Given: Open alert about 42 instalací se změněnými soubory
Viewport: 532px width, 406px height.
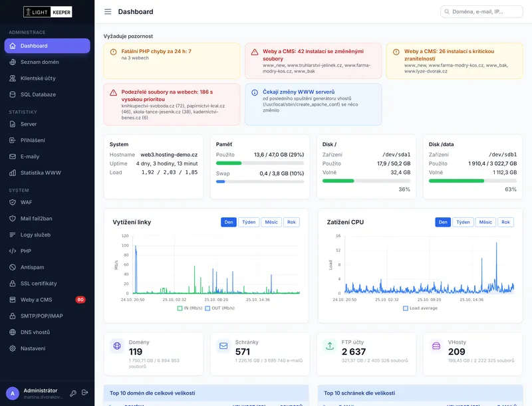Looking at the screenshot, I should (313, 60).
